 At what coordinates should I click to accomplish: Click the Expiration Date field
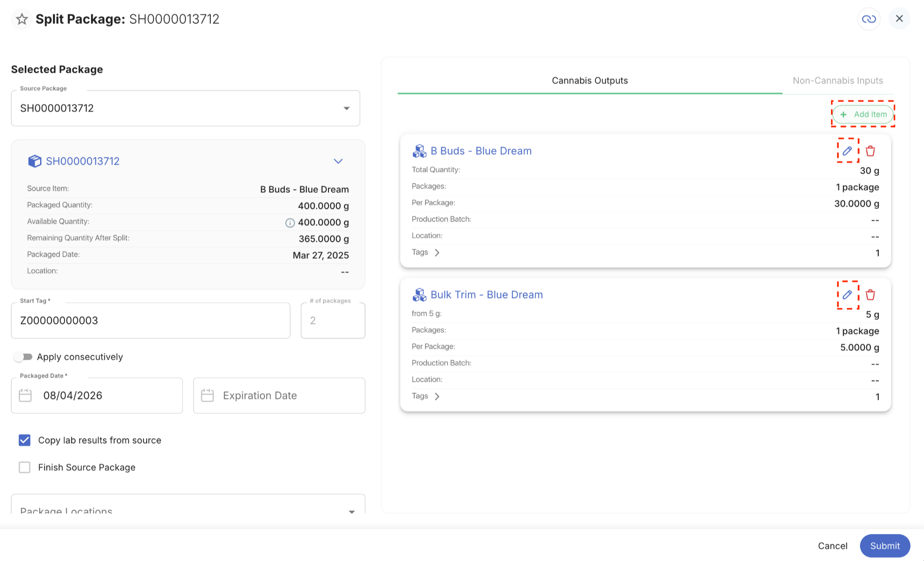[x=279, y=395]
